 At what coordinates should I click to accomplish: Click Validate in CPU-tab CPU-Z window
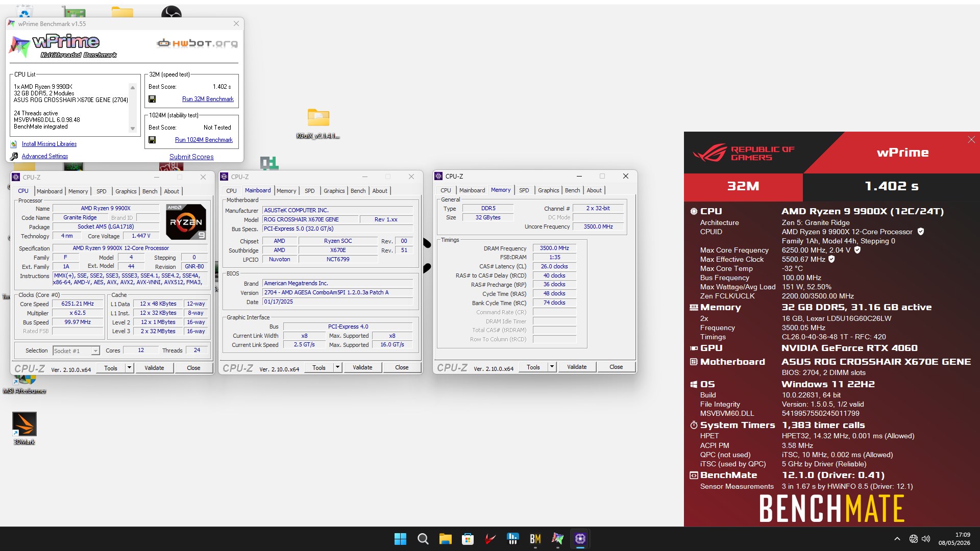[154, 368]
